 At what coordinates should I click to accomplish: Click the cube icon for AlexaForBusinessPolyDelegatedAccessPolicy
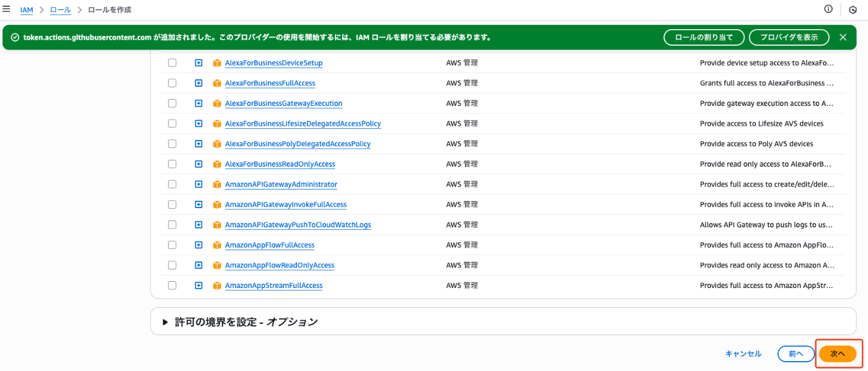coord(217,144)
